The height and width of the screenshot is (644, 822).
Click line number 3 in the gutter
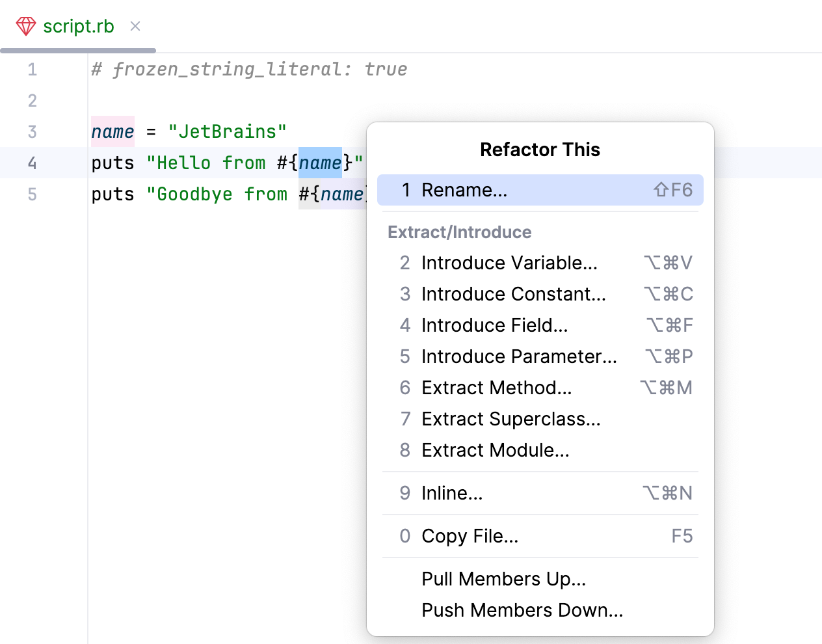pyautogui.click(x=32, y=131)
